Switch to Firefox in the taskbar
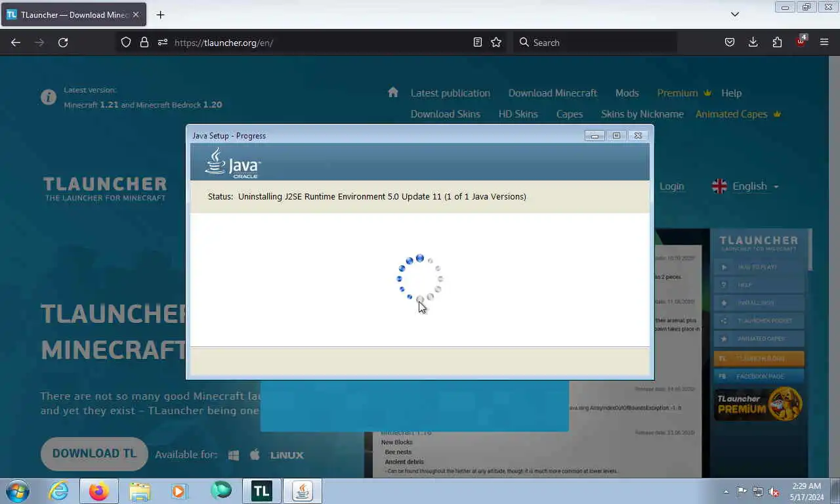The image size is (840, 504). tap(99, 491)
